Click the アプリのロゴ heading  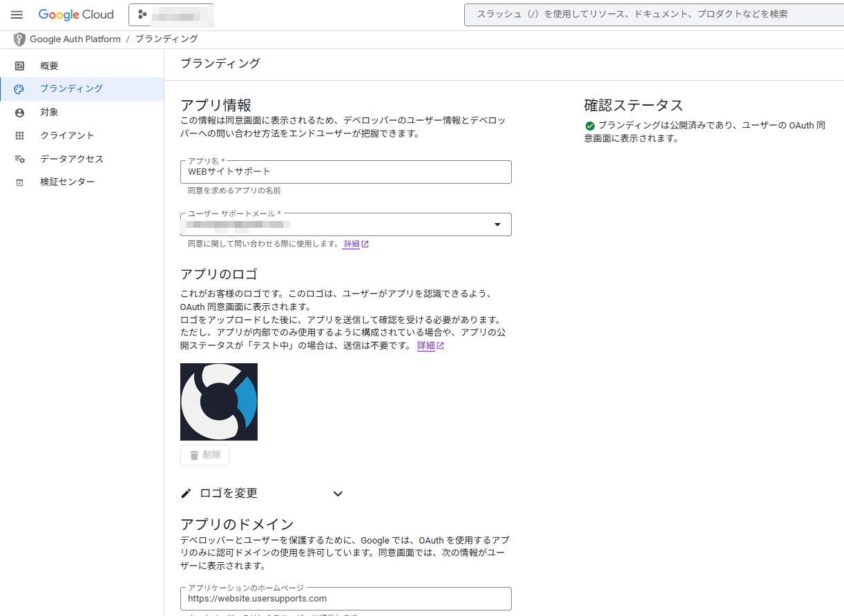pos(219,274)
